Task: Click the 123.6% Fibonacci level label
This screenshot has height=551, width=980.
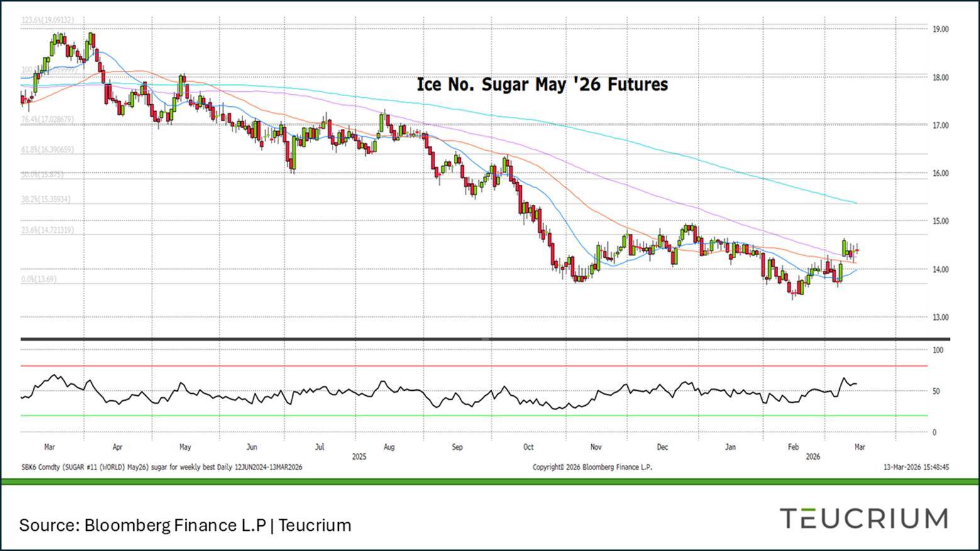Action: pyautogui.click(x=48, y=20)
